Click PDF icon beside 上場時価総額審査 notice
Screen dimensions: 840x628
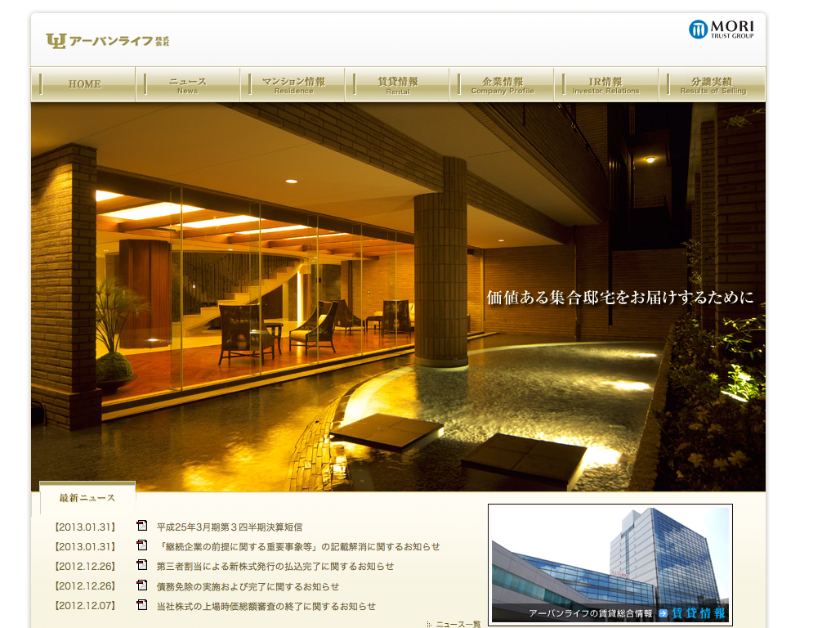coord(142,606)
